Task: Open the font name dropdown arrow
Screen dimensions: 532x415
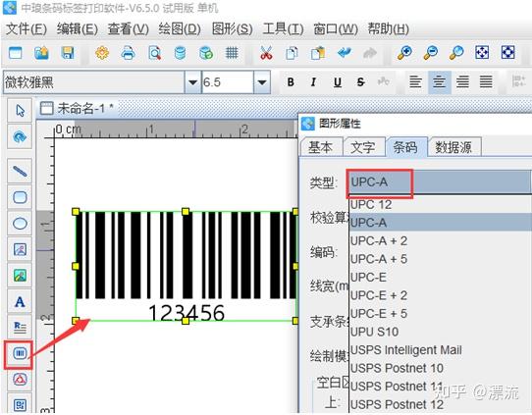Action: (192, 82)
